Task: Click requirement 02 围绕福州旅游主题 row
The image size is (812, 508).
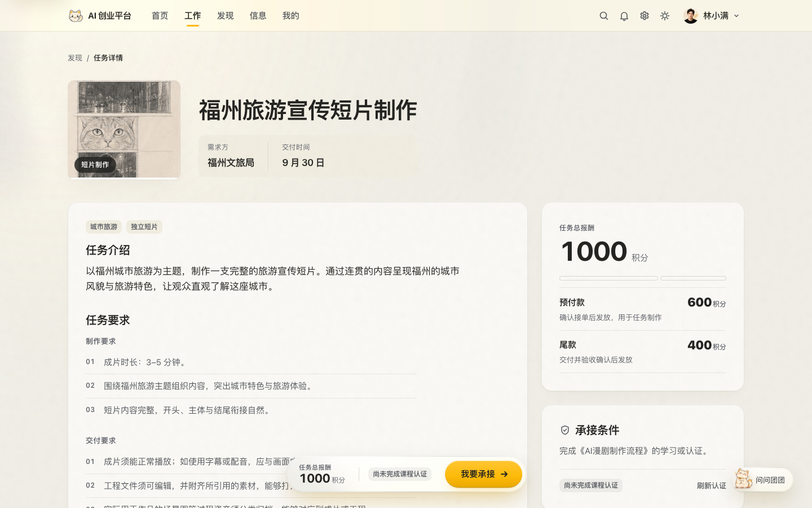Action: 251,386
